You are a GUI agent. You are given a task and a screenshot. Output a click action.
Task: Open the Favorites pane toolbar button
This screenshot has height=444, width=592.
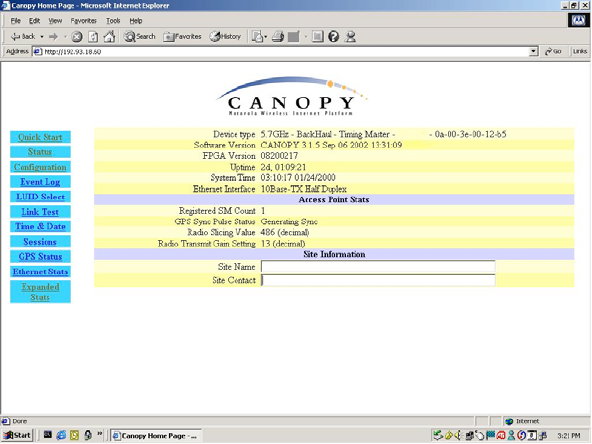182,37
